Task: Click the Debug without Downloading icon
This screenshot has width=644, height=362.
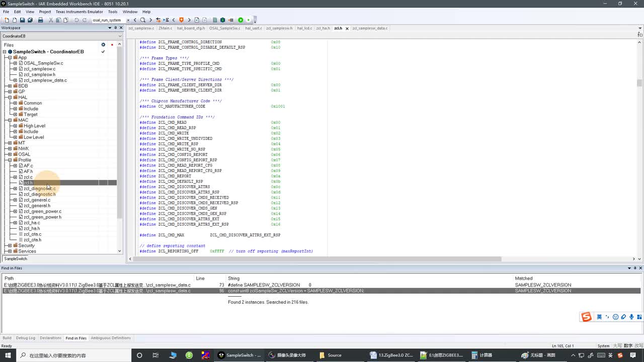Action: click(x=249, y=20)
